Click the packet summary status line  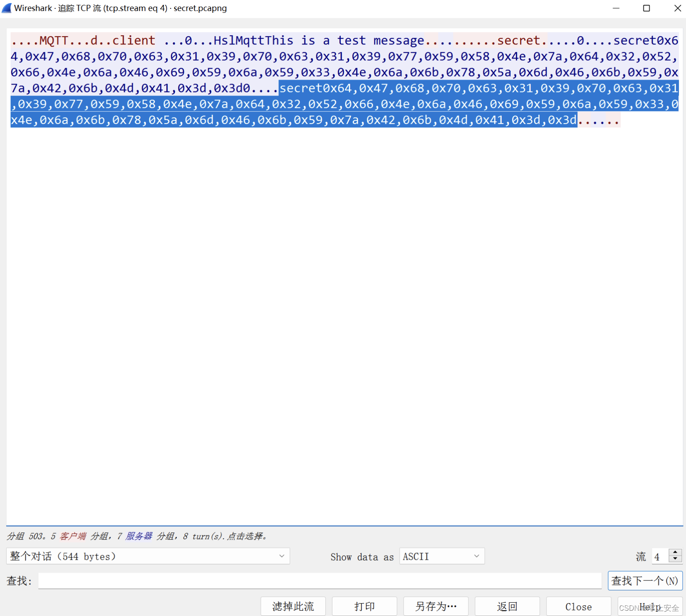137,536
